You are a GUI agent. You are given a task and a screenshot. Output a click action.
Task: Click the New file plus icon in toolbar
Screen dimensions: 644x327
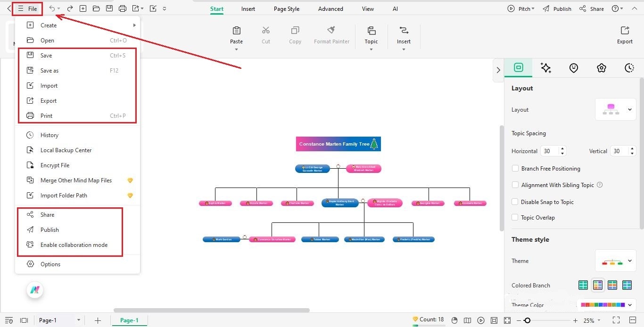coord(83,8)
